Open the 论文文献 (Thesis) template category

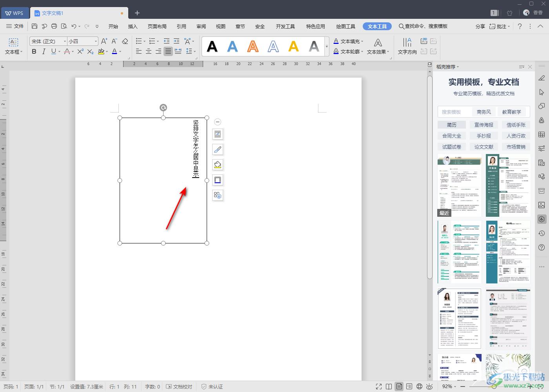484,147
